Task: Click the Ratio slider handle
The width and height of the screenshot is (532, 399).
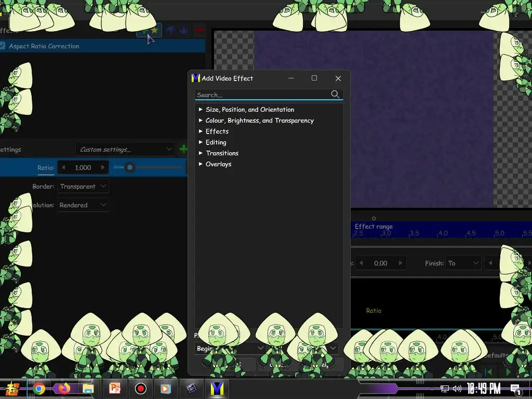Action: pyautogui.click(x=129, y=167)
